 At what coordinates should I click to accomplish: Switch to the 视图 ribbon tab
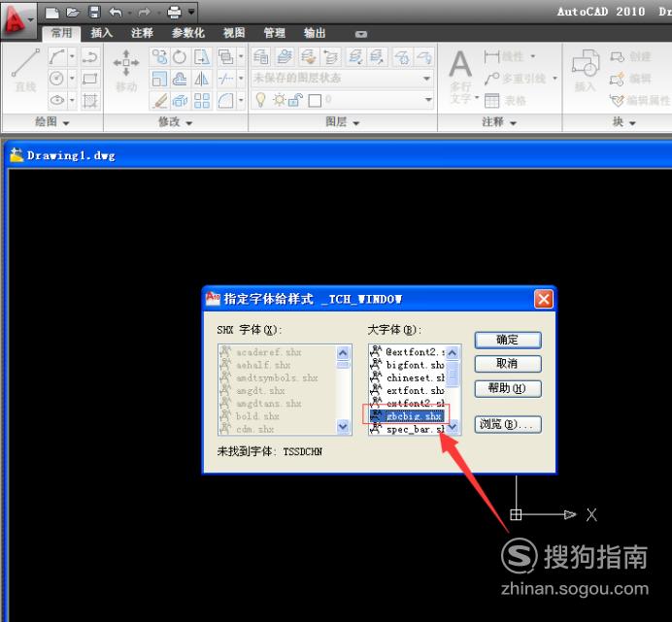(234, 33)
